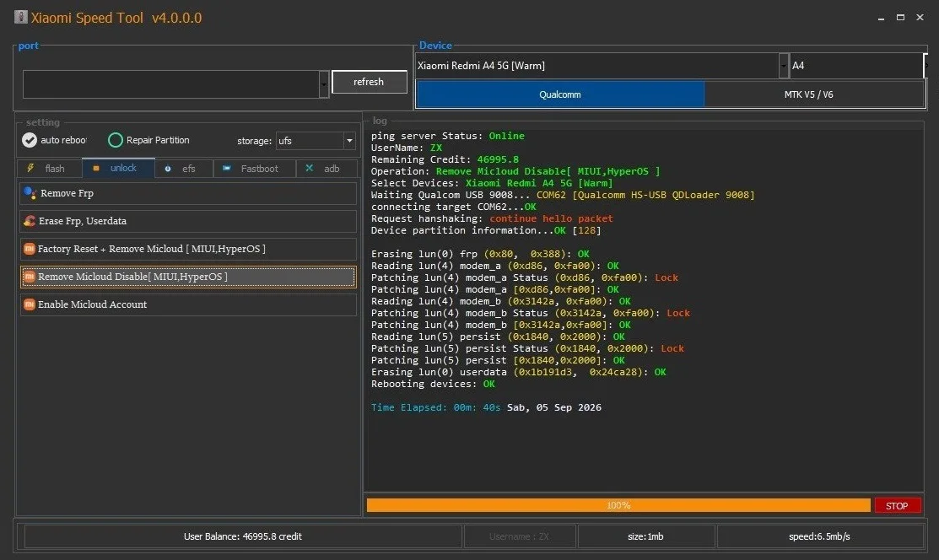Click the Erasing lun(0) userdata log line

click(519, 372)
